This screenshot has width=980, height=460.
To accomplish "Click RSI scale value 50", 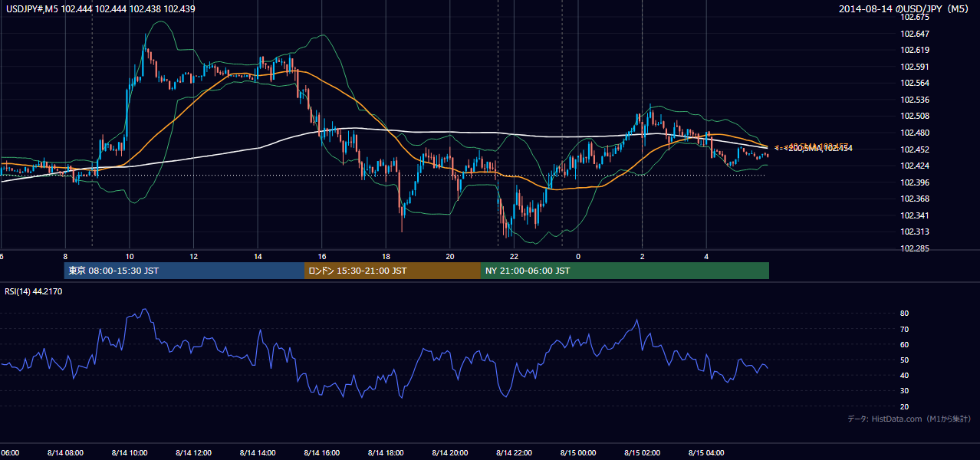I will tap(905, 360).
